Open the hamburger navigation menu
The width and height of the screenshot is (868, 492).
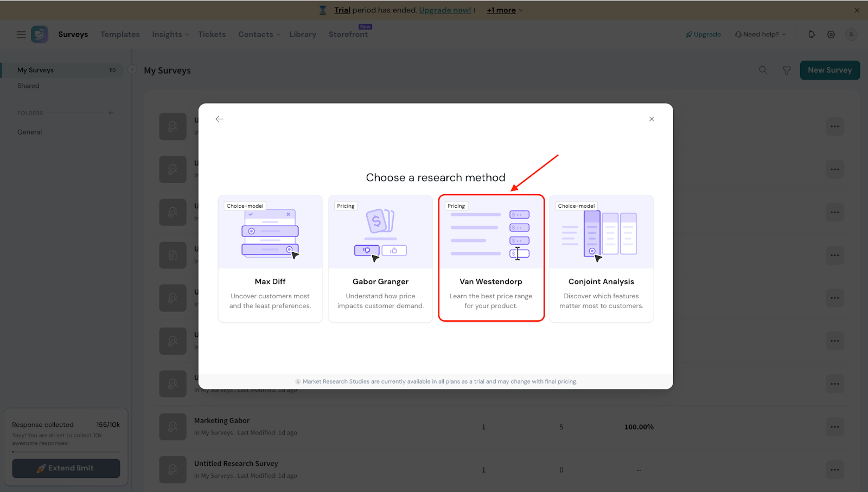pos(21,34)
